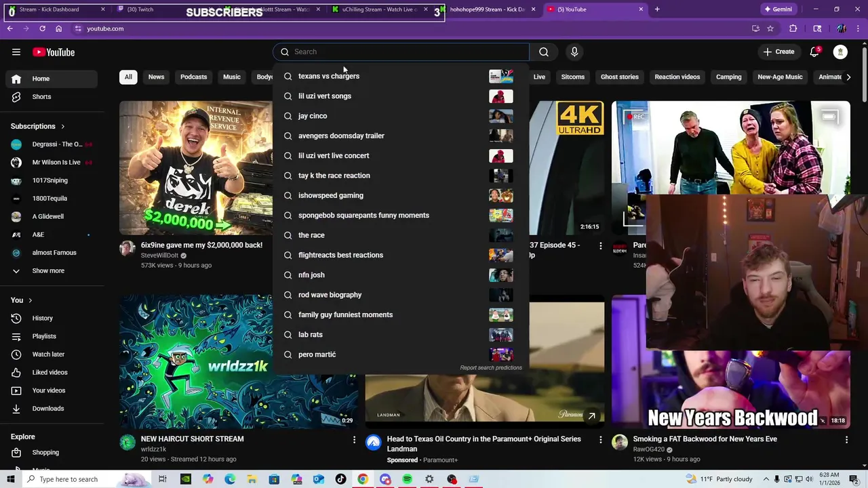Open Playlists in the sidebar

coord(52,336)
